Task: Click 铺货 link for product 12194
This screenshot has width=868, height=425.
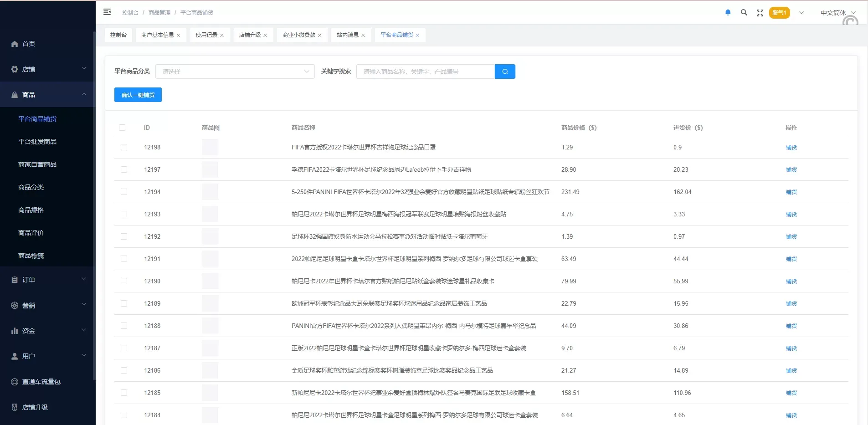Action: click(791, 192)
